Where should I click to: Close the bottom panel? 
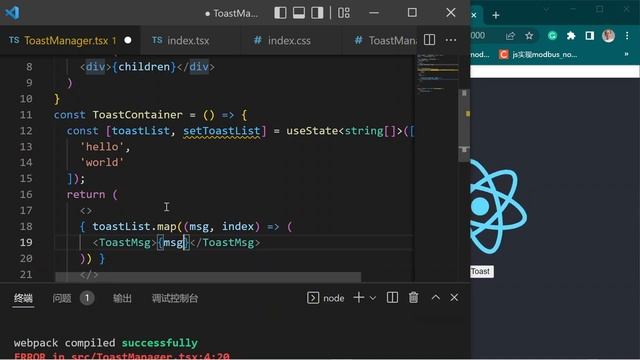[454, 298]
